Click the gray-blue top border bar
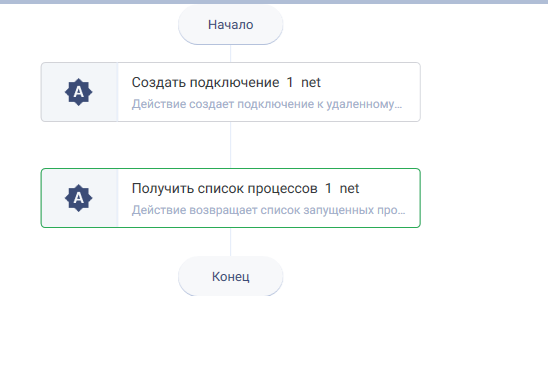This screenshot has width=548, height=365. (x=274, y=2)
